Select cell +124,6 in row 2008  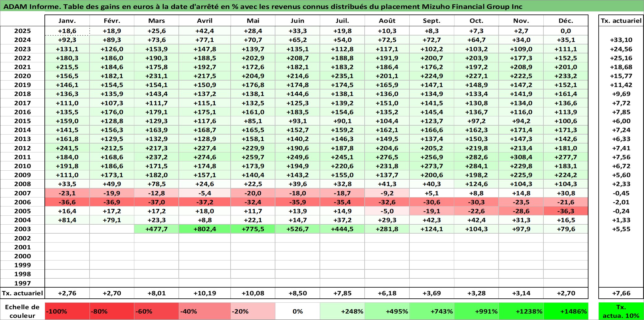coord(476,184)
